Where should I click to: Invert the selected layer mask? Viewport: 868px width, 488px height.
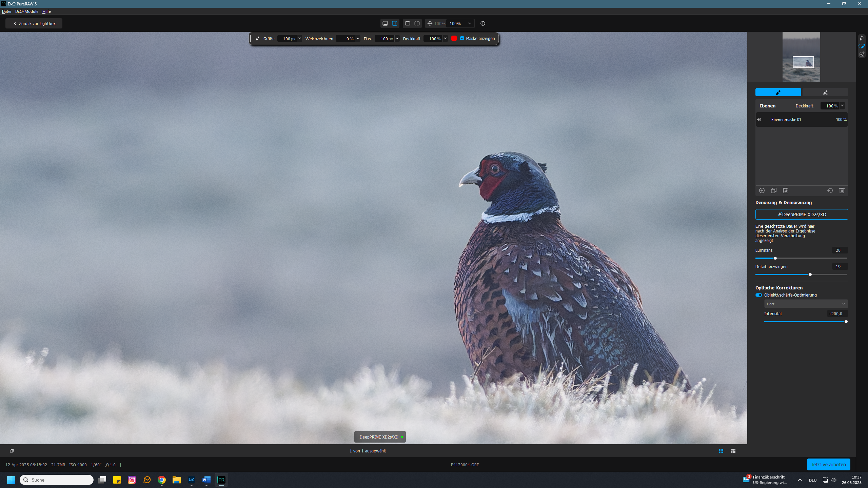[x=786, y=190]
